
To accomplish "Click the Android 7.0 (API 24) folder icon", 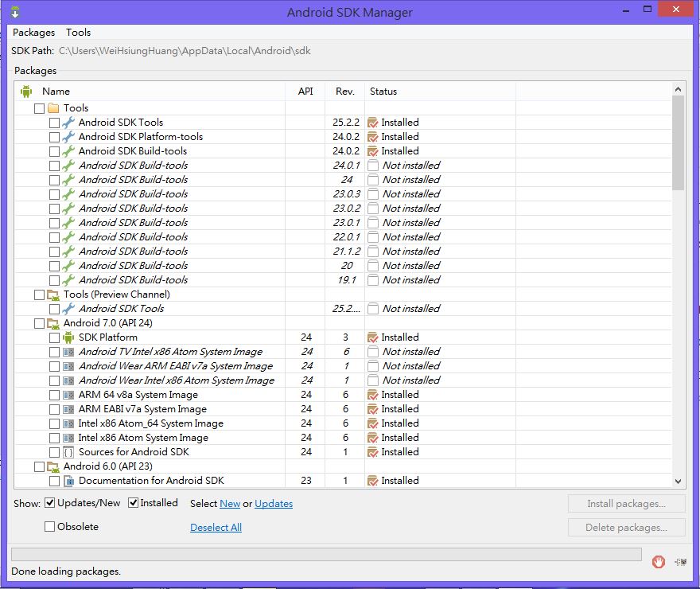I will pos(53,323).
